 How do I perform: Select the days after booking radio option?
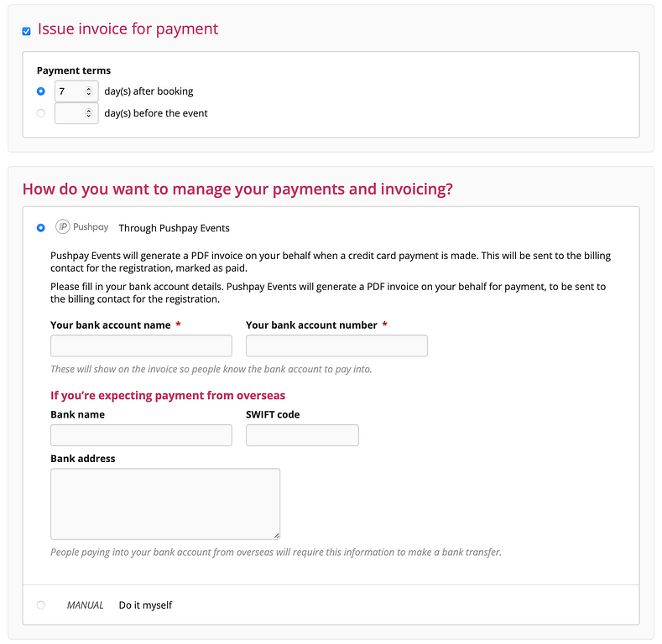[x=41, y=91]
